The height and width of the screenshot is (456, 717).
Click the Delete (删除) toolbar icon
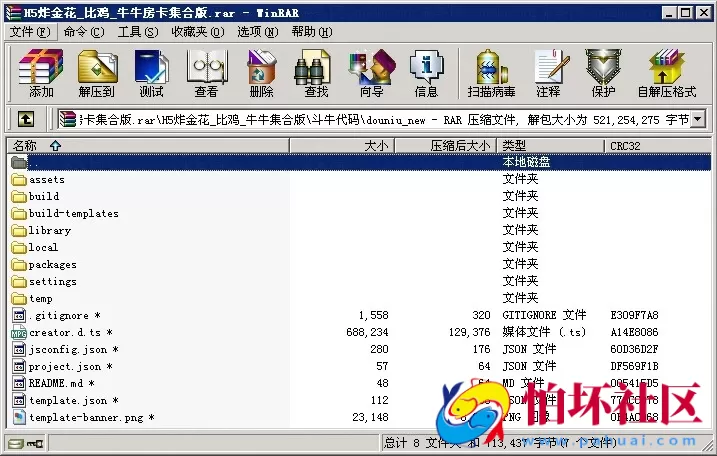pyautogui.click(x=261, y=73)
